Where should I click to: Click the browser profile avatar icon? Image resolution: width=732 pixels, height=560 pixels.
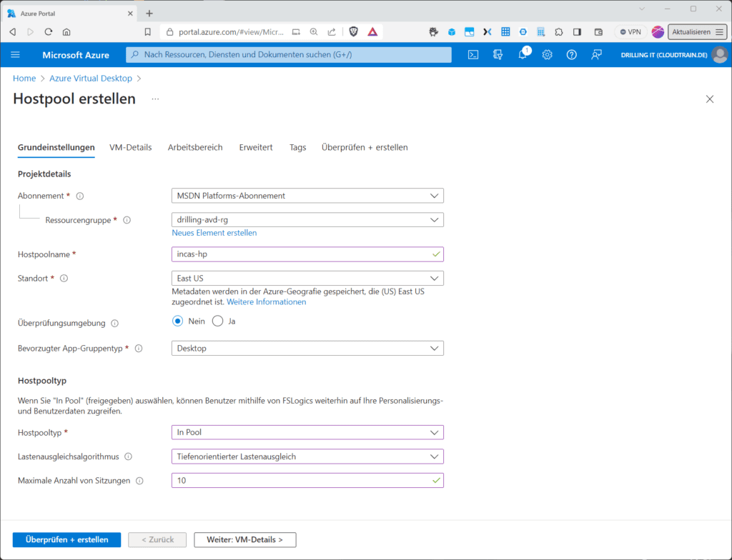658,31
